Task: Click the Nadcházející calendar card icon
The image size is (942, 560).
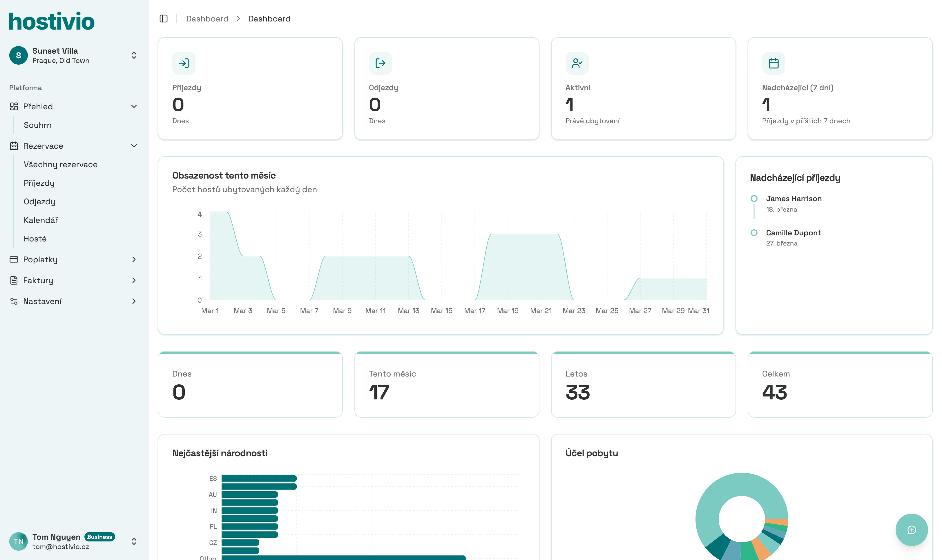Action: [x=774, y=63]
